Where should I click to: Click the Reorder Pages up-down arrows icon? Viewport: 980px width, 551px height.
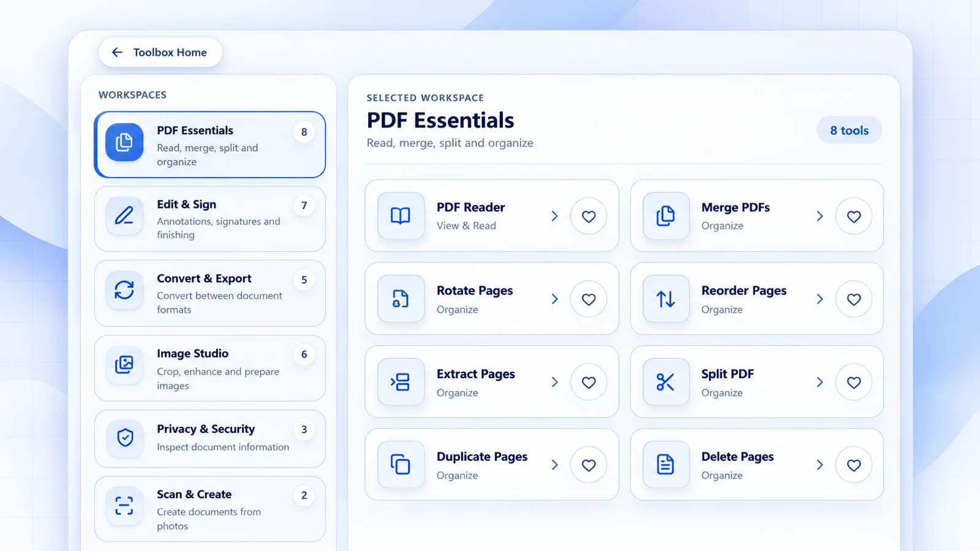666,299
